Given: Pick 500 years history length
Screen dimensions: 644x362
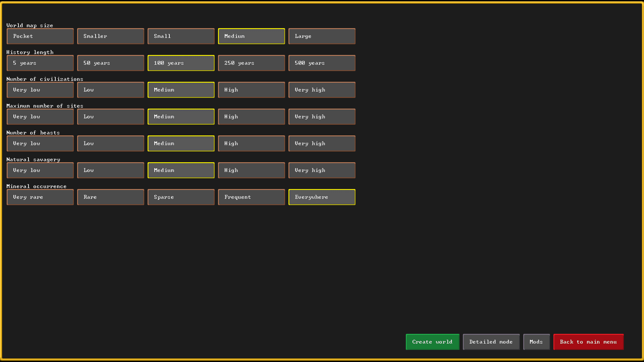Looking at the screenshot, I should coord(322,63).
